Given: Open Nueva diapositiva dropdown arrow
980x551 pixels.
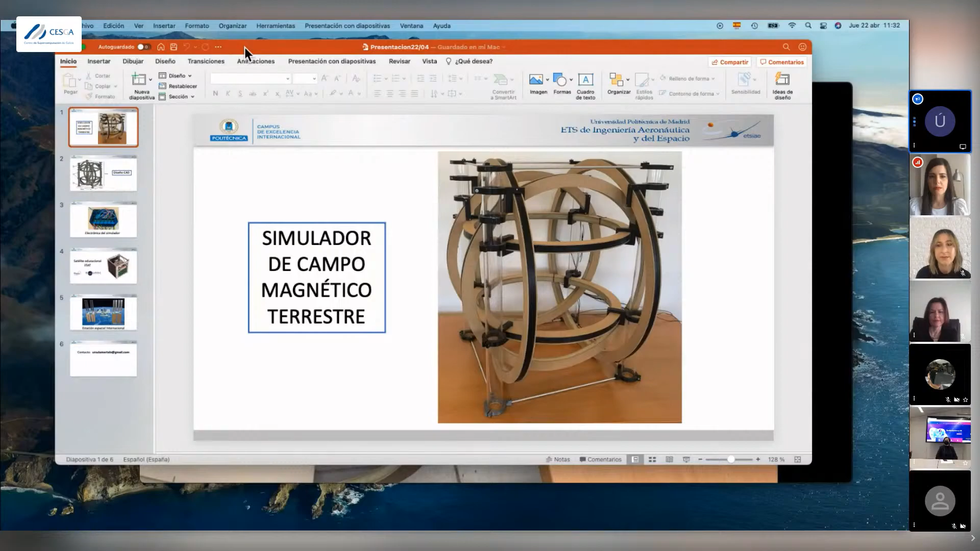Looking at the screenshot, I should 151,80.
